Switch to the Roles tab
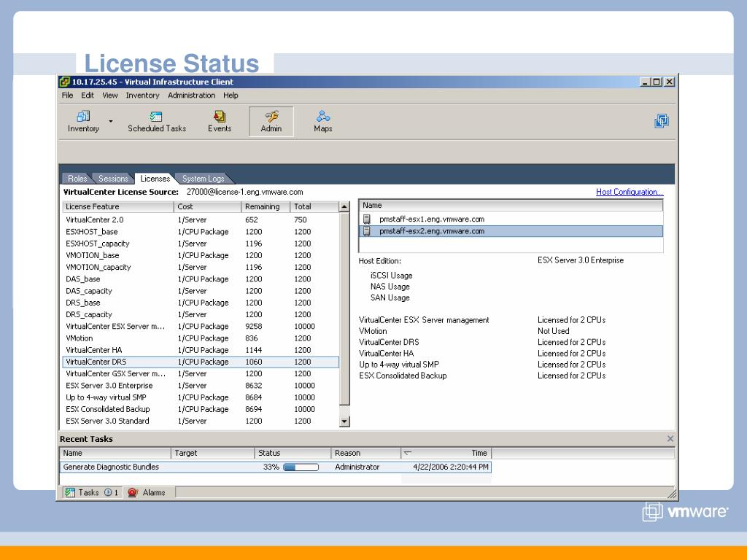The height and width of the screenshot is (560, 747). click(77, 179)
